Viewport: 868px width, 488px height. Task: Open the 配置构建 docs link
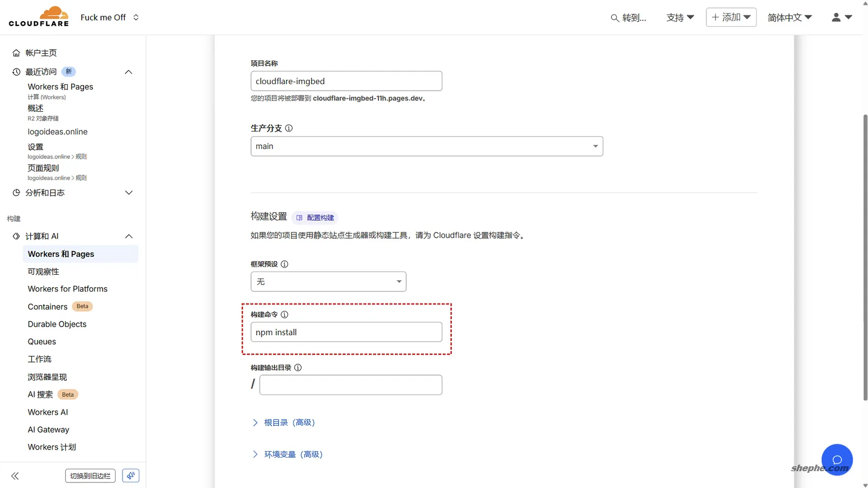(x=315, y=218)
